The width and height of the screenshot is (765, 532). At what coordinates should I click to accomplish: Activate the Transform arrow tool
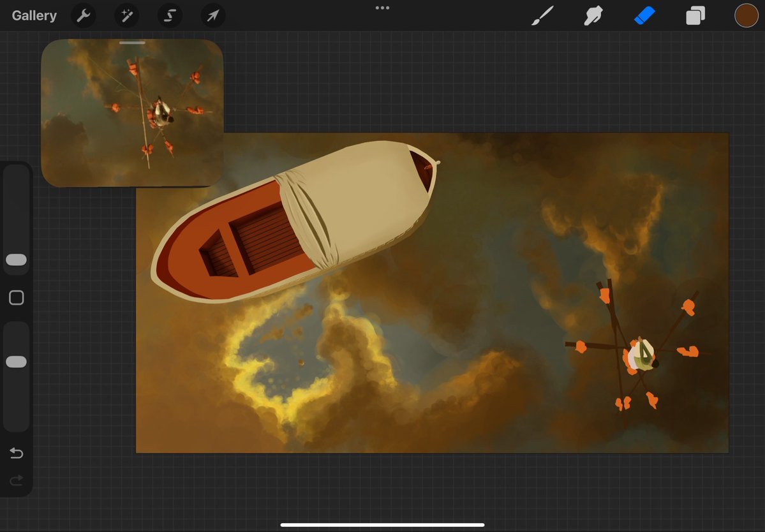pyautogui.click(x=212, y=15)
